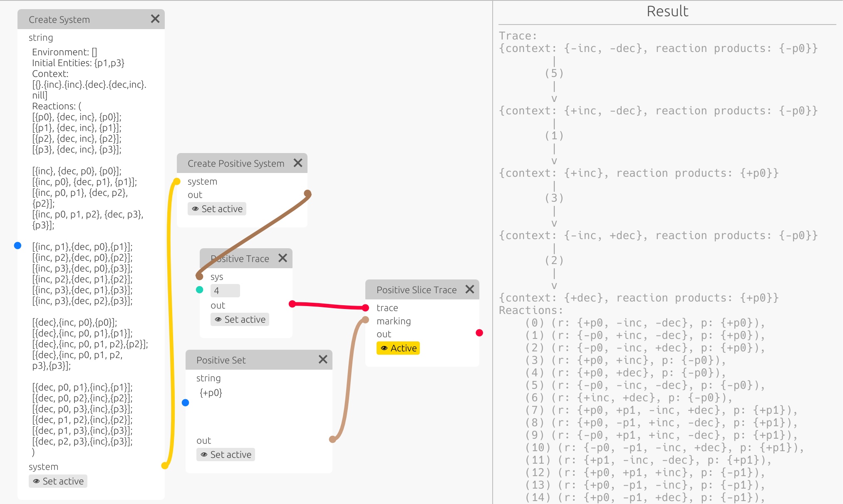Click the yellow system output port of Create System
This screenshot has width=843, height=504.
165,466
